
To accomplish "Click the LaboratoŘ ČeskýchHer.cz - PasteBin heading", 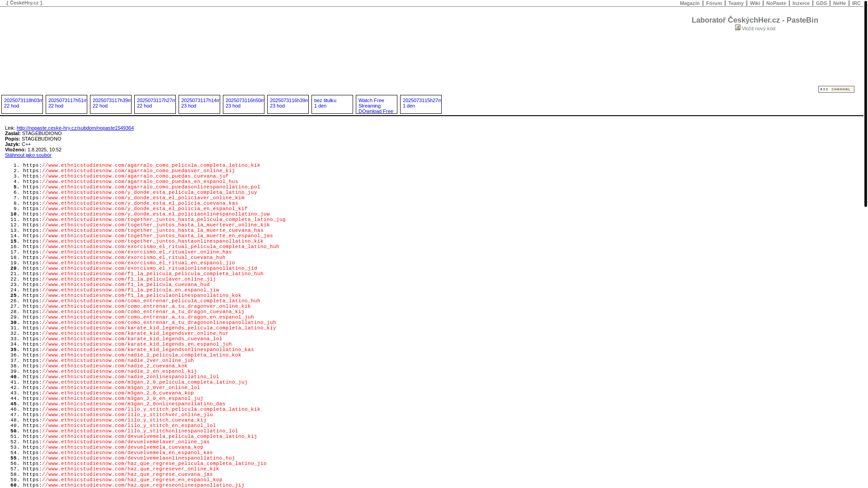I will tap(755, 20).
